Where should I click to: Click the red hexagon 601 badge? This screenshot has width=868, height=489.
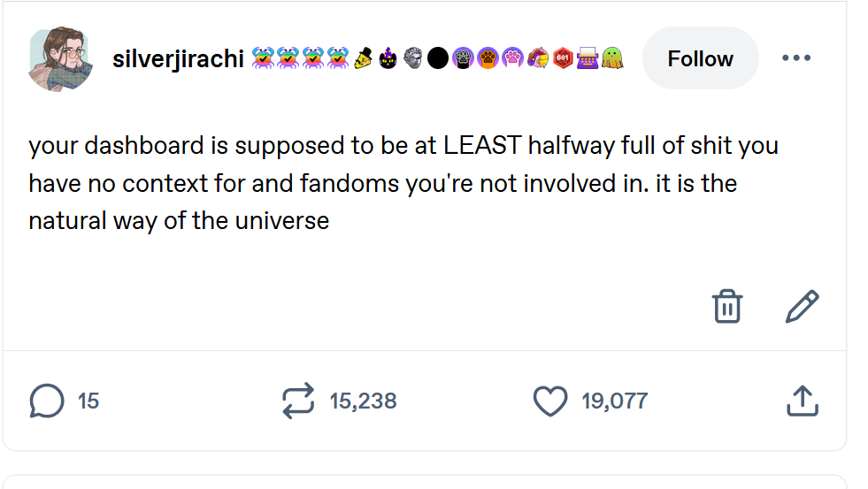point(563,59)
